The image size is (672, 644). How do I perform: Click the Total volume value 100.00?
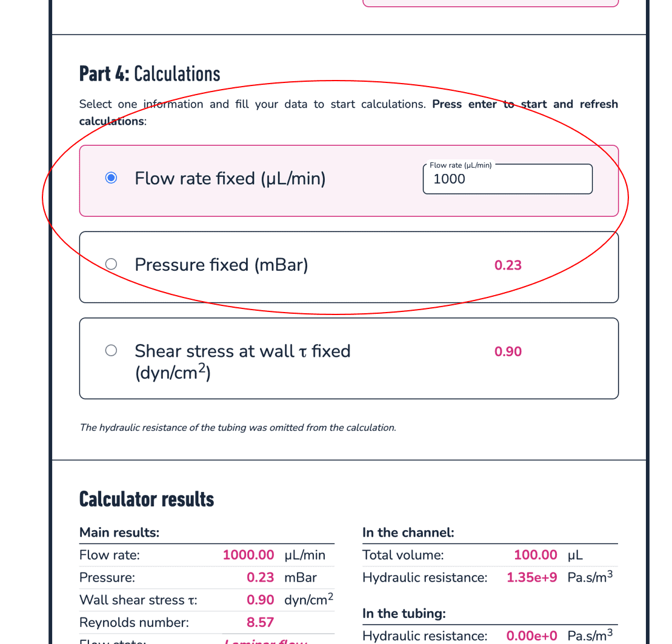535,555
